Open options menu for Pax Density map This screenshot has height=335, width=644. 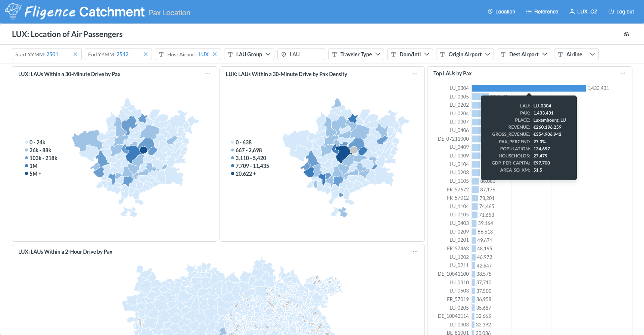tap(415, 74)
